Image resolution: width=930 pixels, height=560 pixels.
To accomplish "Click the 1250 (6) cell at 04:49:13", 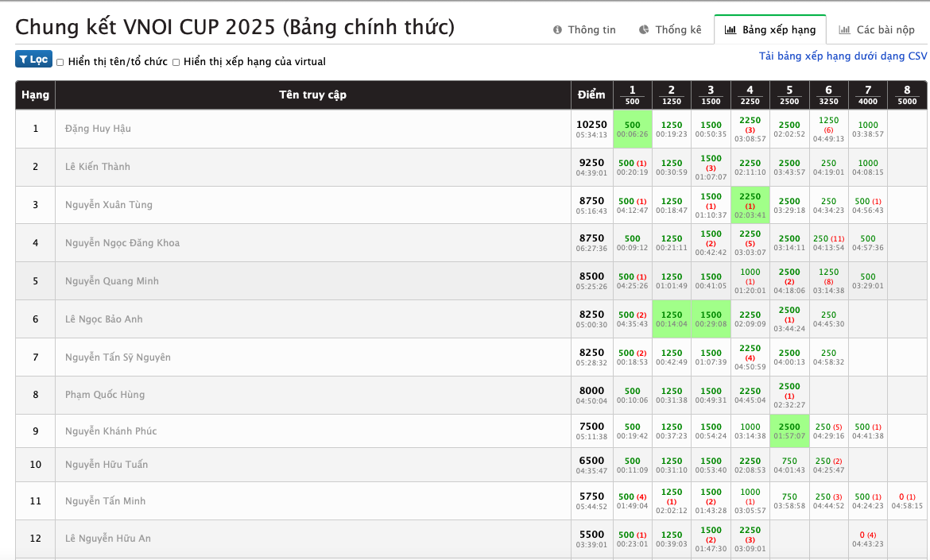I will [x=828, y=129].
